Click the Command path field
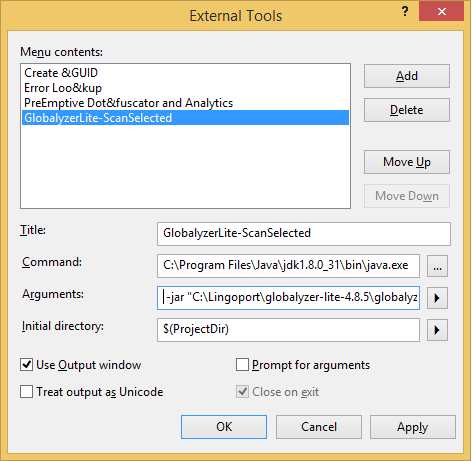Image resolution: width=472 pixels, height=461 pixels. click(288, 266)
